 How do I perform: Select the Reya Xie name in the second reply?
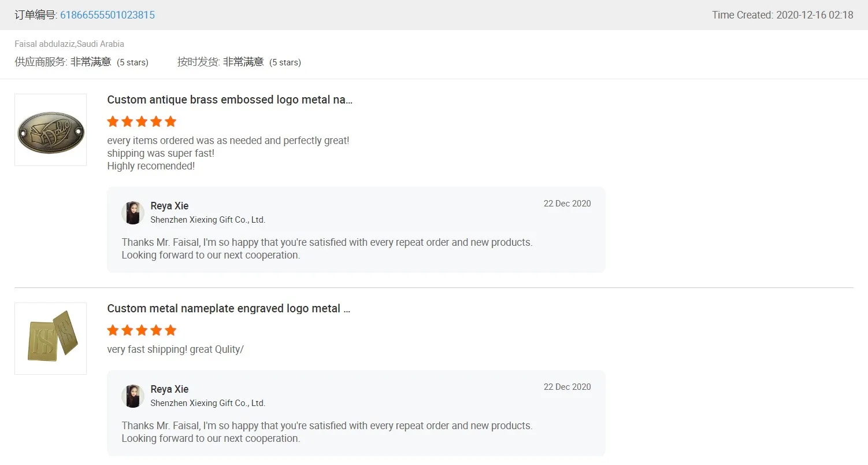pyautogui.click(x=169, y=389)
